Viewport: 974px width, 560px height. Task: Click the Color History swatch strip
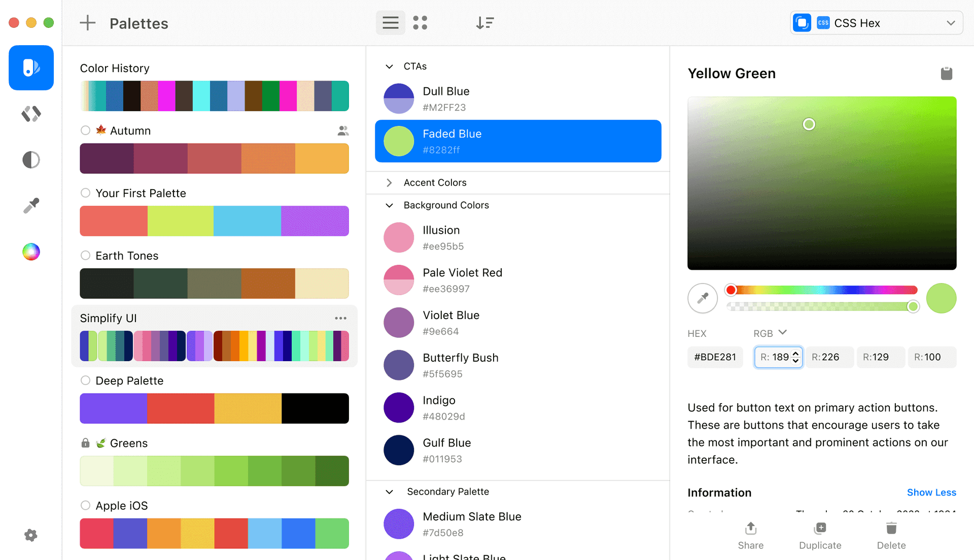click(214, 96)
